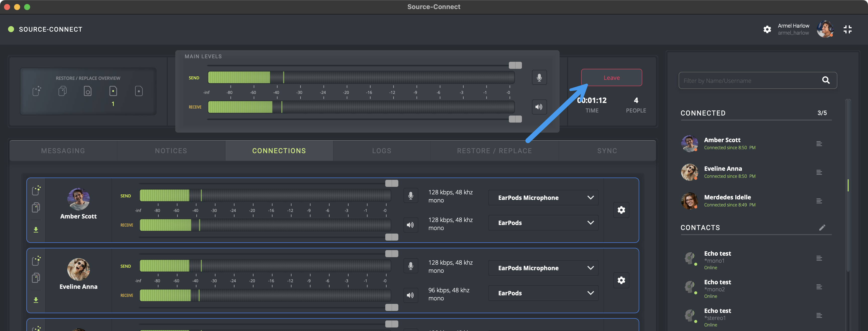The image size is (868, 331).
Task: Open the app settings gear beside Armel Harlow
Action: 767,29
